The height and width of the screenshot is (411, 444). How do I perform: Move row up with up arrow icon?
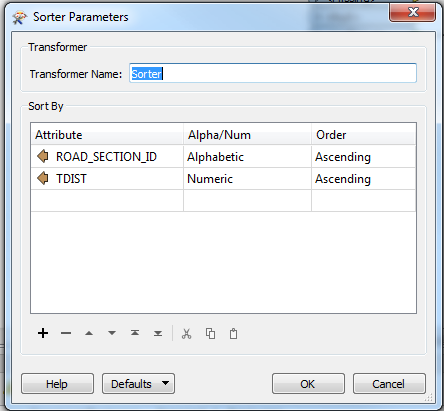89,333
